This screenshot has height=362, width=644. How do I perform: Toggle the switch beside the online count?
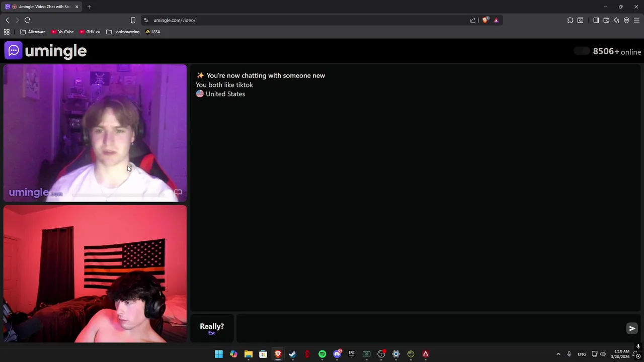pyautogui.click(x=582, y=51)
